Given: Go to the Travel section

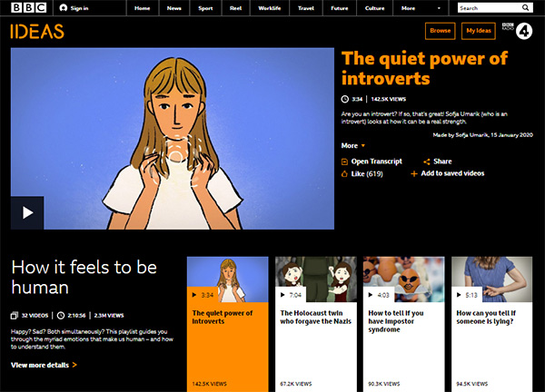Looking at the screenshot, I should click(x=306, y=8).
